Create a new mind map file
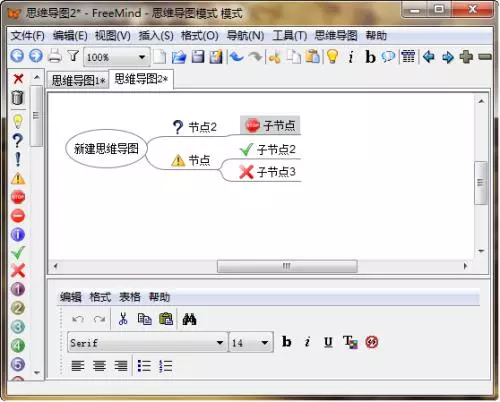The image size is (500, 402). 160,57
